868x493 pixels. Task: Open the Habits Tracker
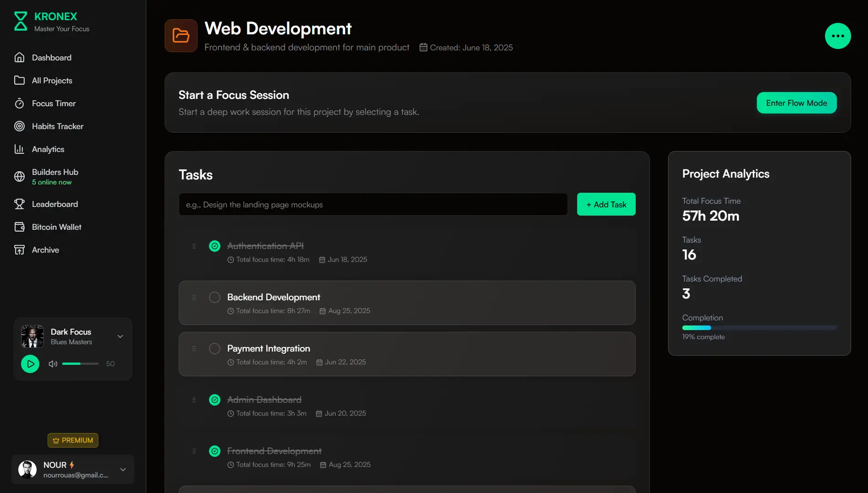point(57,126)
